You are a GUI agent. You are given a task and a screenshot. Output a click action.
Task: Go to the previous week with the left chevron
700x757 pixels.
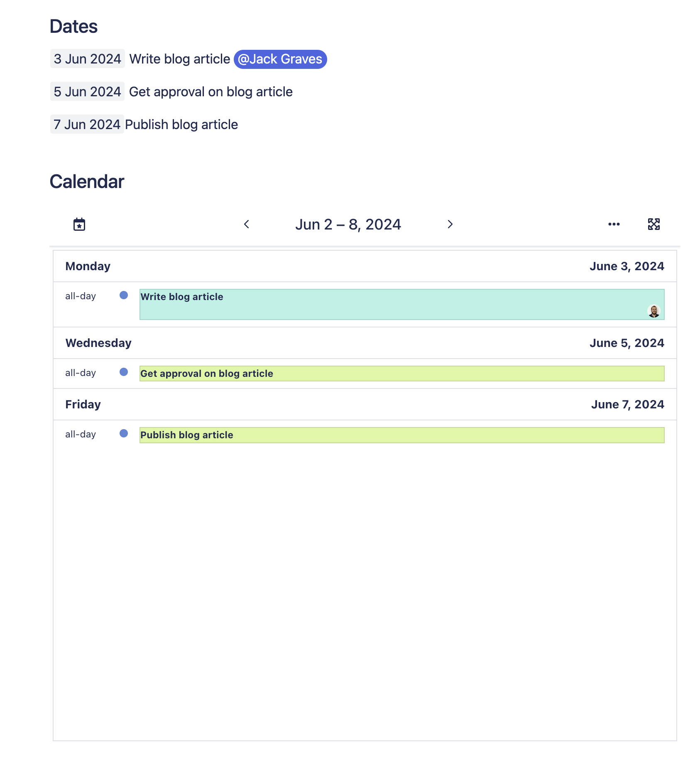tap(247, 224)
